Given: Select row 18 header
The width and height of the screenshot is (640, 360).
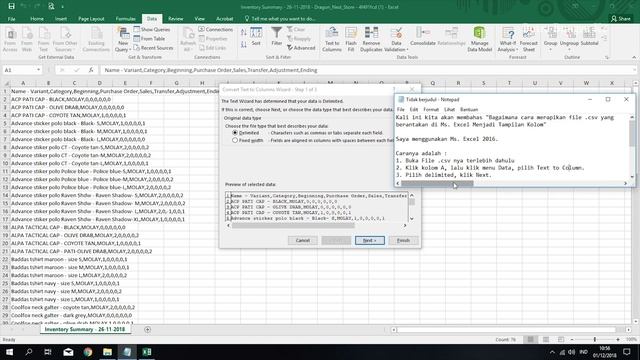Looking at the screenshot, I should click(x=5, y=227).
